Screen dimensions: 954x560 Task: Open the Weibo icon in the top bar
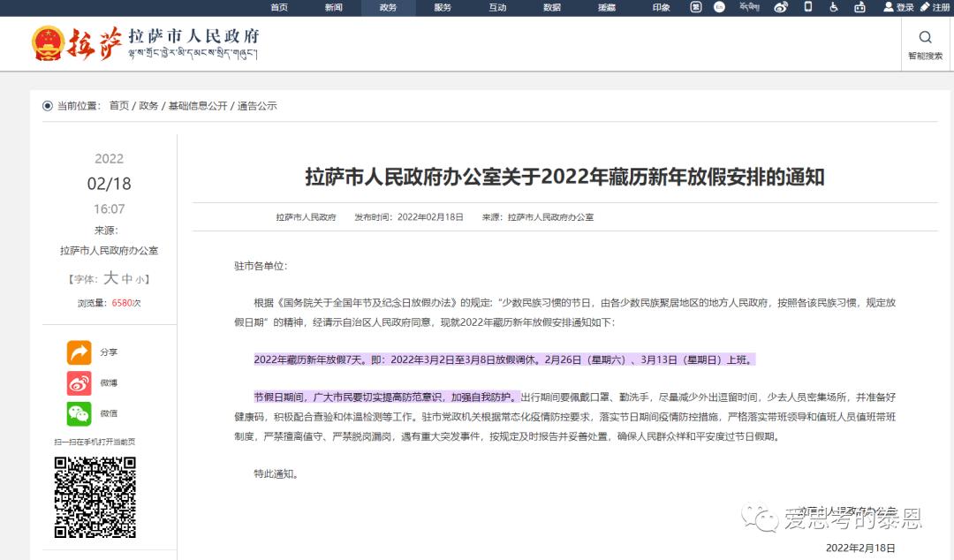click(783, 8)
